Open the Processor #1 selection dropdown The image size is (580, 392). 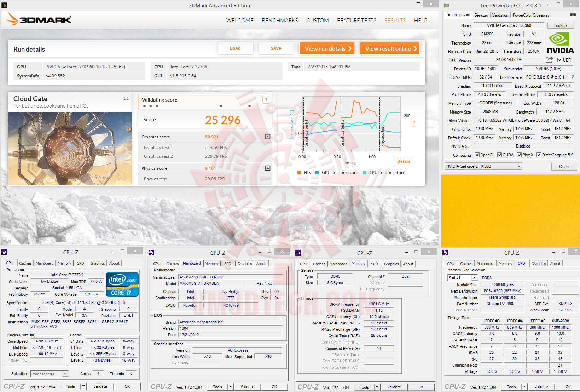pos(49,374)
